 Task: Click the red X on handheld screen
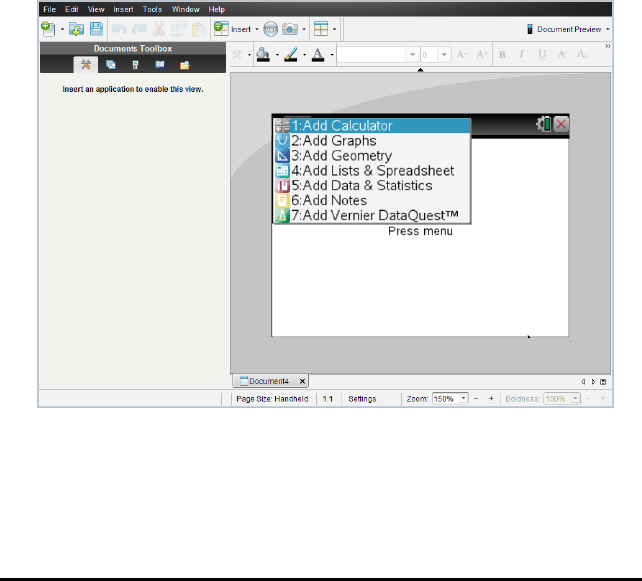coord(561,124)
